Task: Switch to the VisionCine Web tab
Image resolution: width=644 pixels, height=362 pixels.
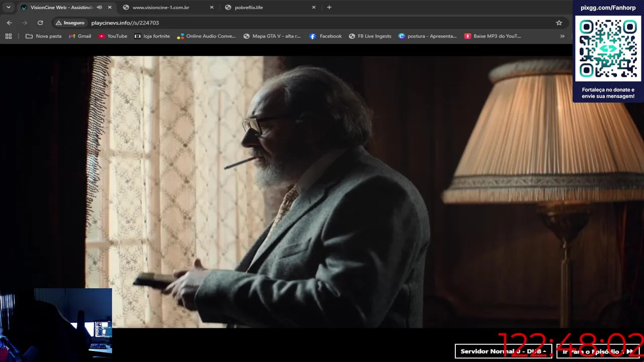Action: pyautogui.click(x=60, y=8)
